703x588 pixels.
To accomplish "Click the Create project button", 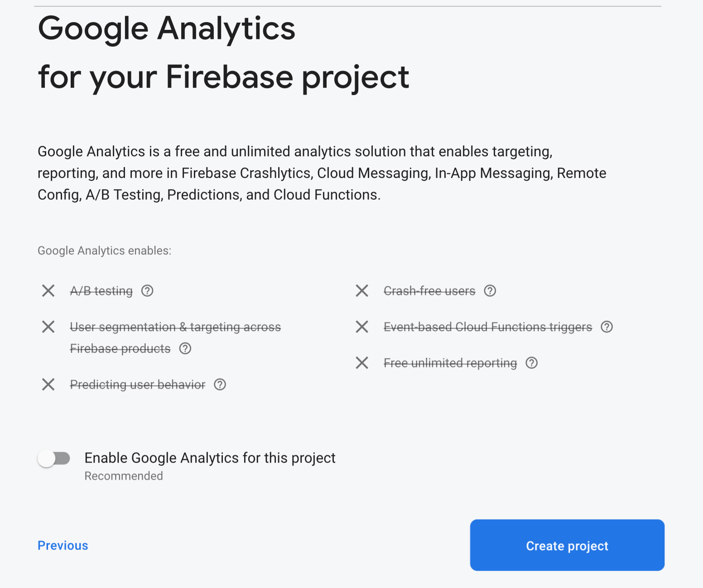I will pos(567,545).
